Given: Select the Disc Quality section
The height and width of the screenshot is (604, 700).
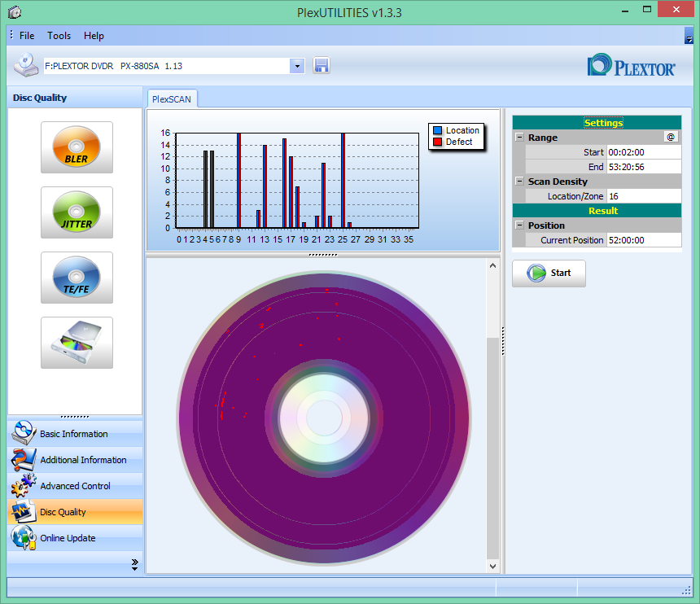Looking at the screenshot, I should pyautogui.click(x=75, y=511).
